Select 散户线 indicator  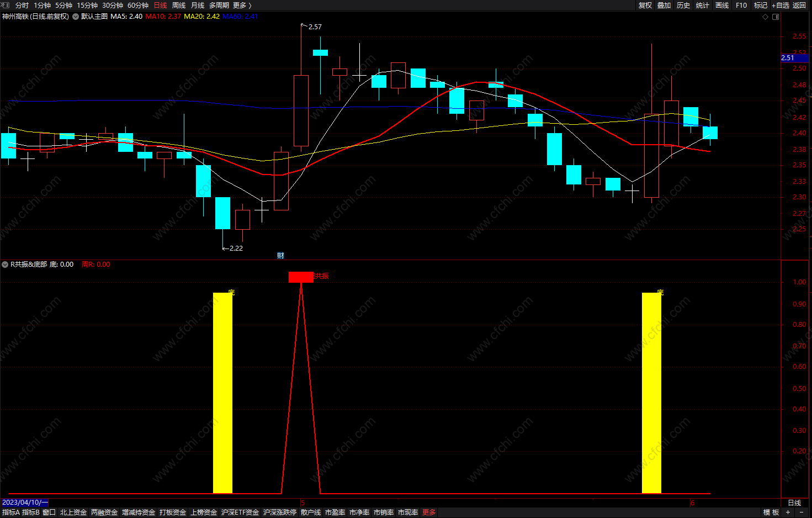click(x=311, y=512)
